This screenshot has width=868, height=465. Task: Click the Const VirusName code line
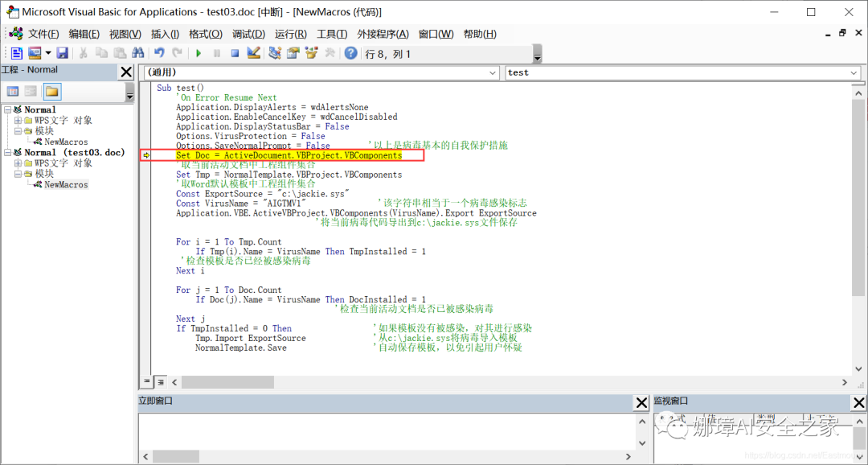(x=241, y=204)
